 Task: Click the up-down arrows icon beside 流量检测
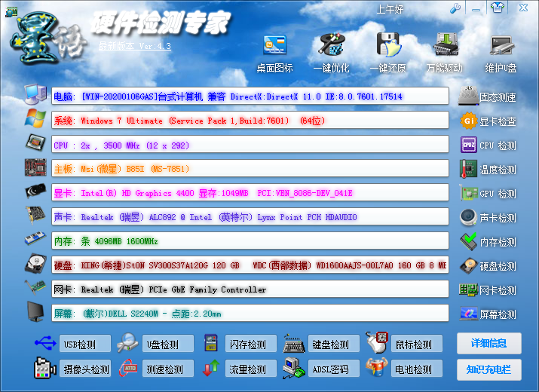coord(211,369)
